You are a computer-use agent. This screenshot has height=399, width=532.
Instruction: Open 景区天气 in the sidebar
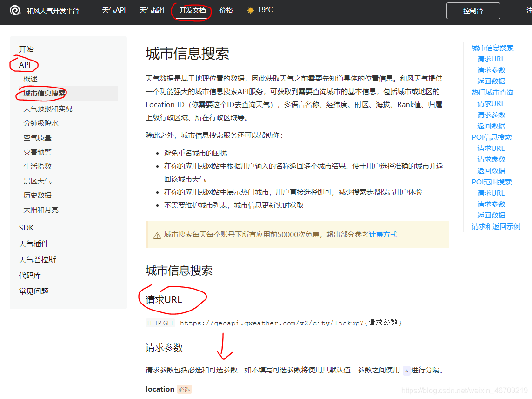click(x=37, y=181)
